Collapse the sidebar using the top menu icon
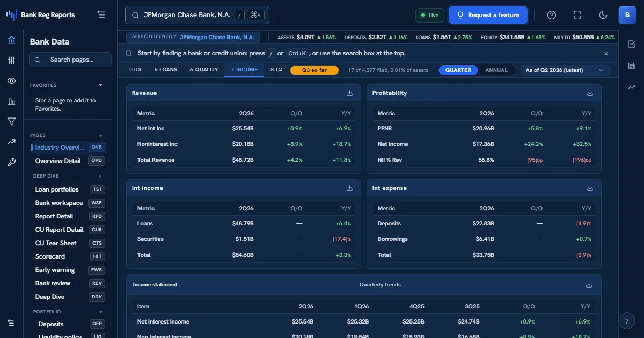Screen dimensions: 644x338 tap(101, 14)
